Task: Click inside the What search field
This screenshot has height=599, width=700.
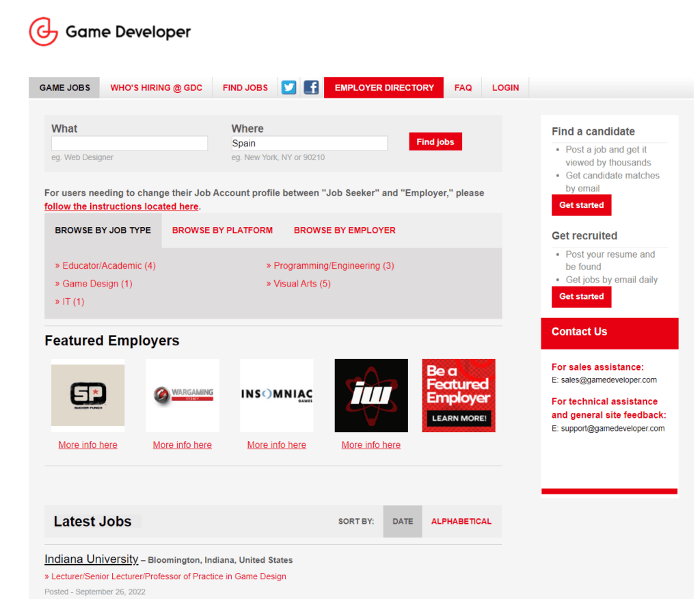Action: click(129, 143)
